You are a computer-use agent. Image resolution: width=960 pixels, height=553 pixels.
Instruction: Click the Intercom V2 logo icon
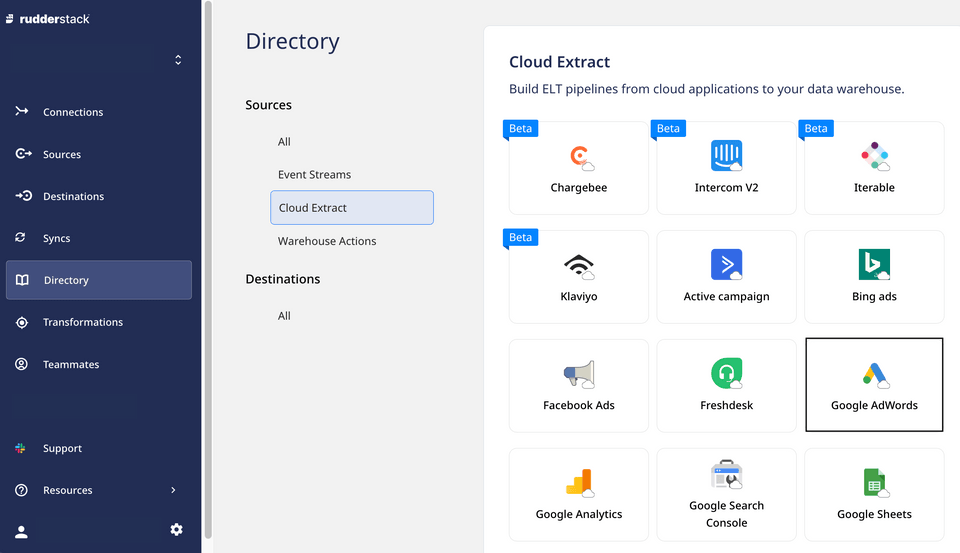tap(727, 156)
